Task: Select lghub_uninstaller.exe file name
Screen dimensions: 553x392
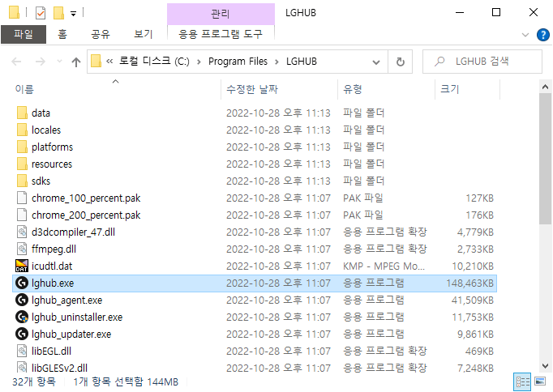Action: tap(77, 317)
